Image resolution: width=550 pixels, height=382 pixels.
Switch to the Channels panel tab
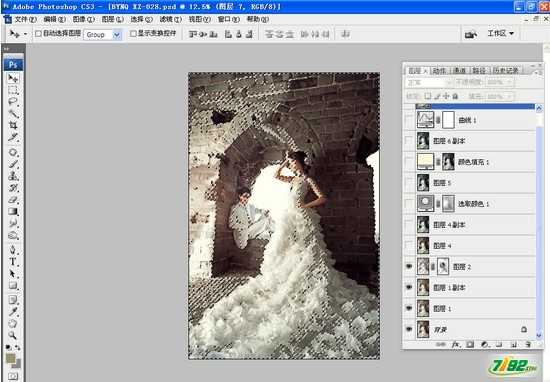pyautogui.click(x=459, y=71)
